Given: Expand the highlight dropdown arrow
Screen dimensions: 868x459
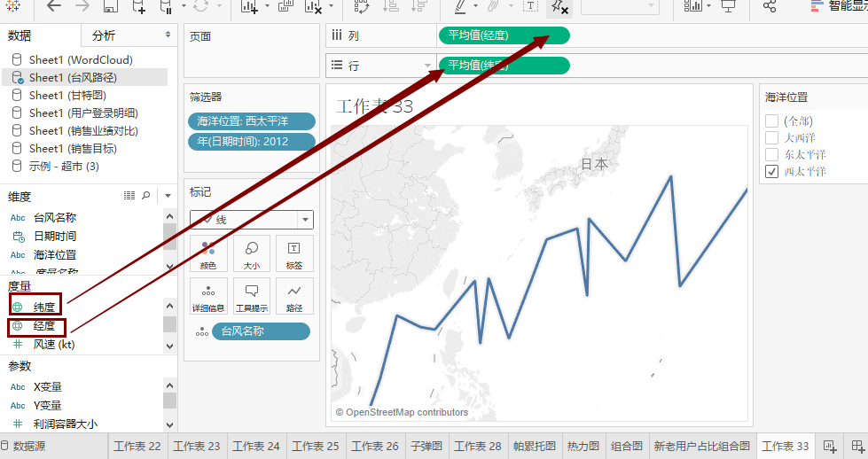Looking at the screenshot, I should (475, 6).
